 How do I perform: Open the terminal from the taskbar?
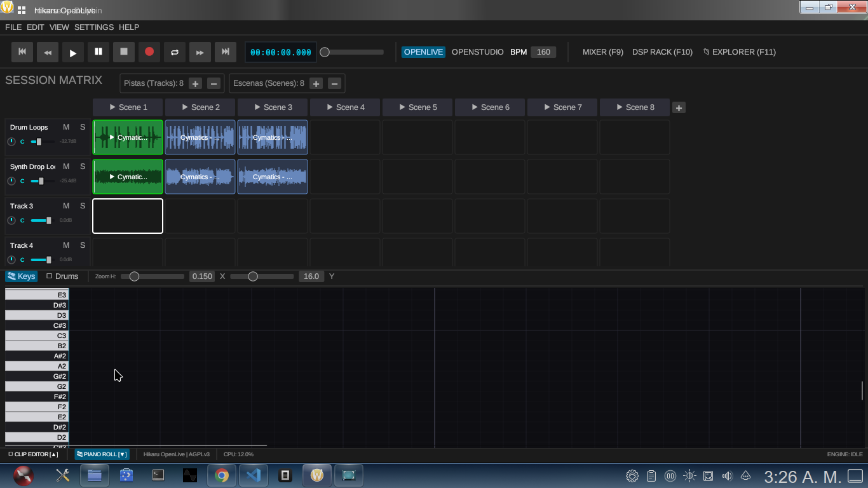point(158,475)
